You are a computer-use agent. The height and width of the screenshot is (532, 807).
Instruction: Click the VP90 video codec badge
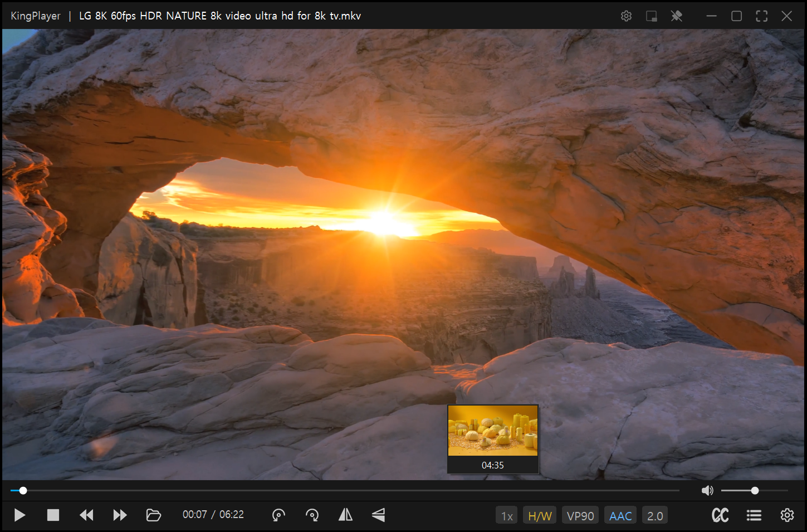coord(580,516)
